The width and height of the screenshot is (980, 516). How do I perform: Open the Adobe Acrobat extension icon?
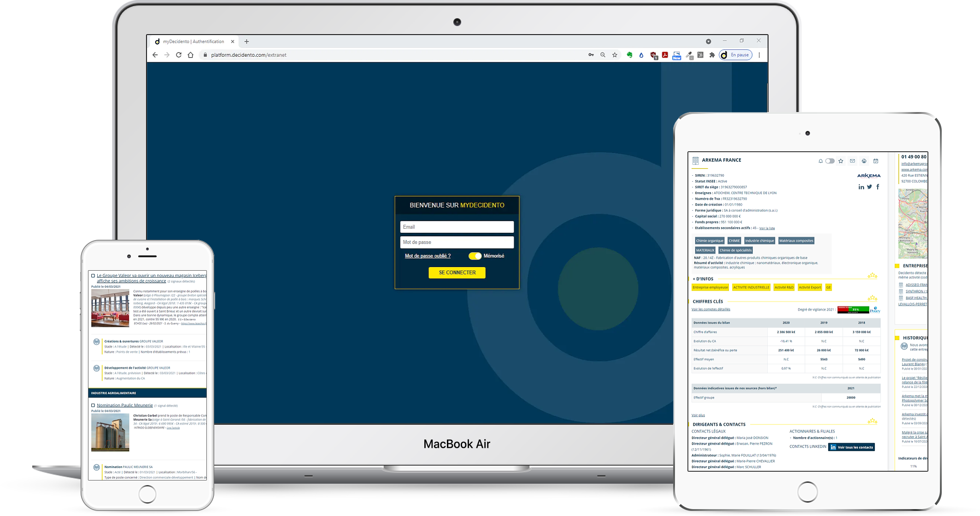(x=665, y=55)
